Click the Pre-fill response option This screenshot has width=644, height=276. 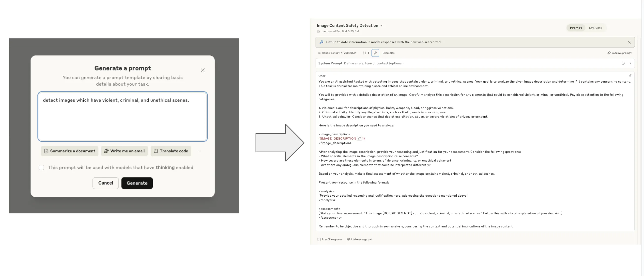330,240
